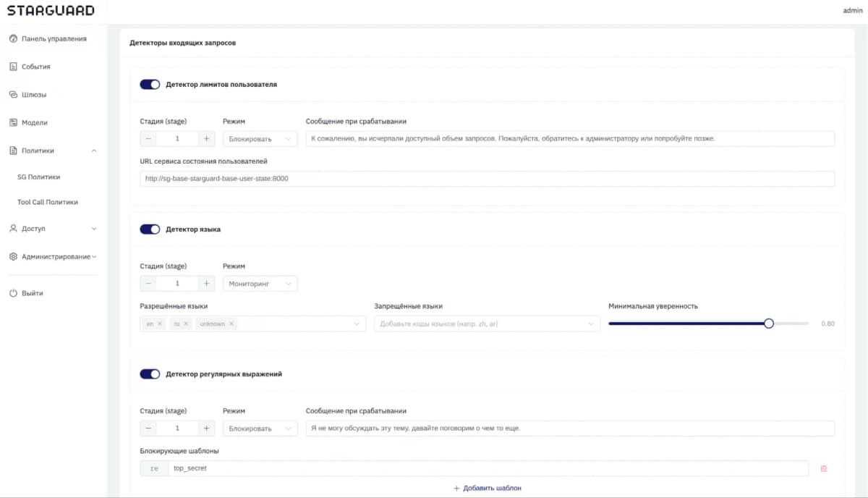
Task: Go to Tool Call Политики
Action: (48, 202)
